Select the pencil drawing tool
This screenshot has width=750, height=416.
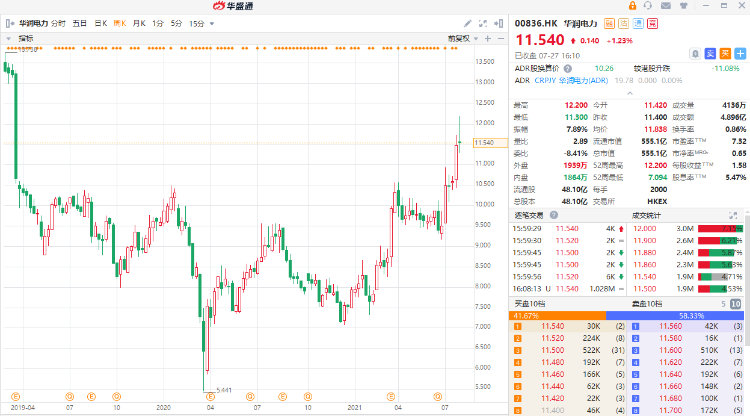click(467, 23)
